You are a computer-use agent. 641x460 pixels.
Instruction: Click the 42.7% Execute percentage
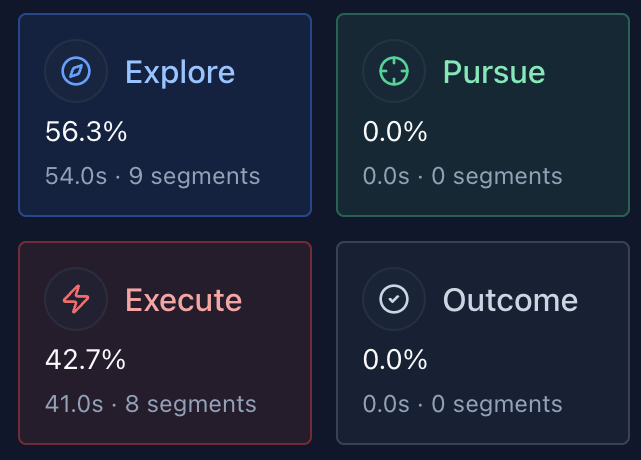[86, 359]
